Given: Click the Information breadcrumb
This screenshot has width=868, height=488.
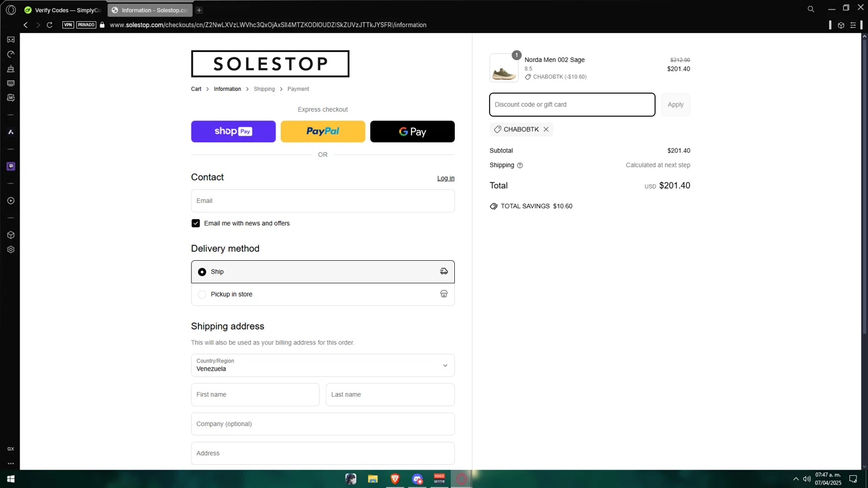Looking at the screenshot, I should click(x=227, y=89).
